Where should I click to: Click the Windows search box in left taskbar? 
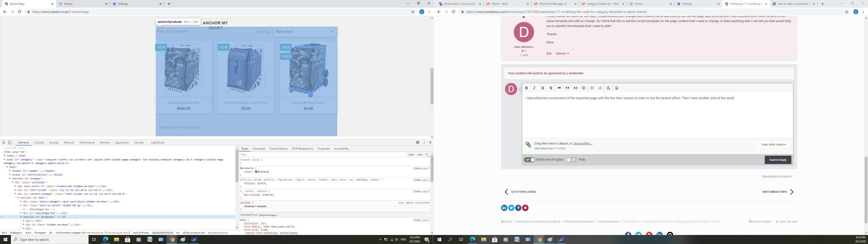click(x=50, y=239)
